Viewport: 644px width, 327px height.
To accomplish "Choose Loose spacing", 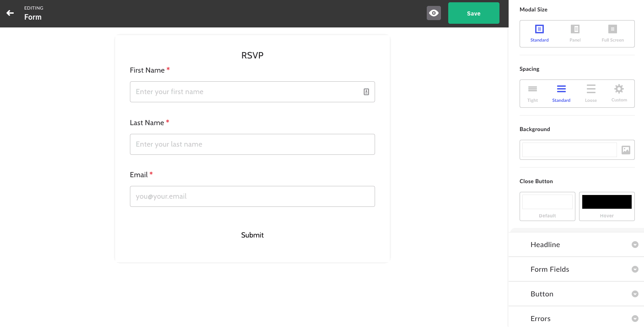I will tap(591, 94).
